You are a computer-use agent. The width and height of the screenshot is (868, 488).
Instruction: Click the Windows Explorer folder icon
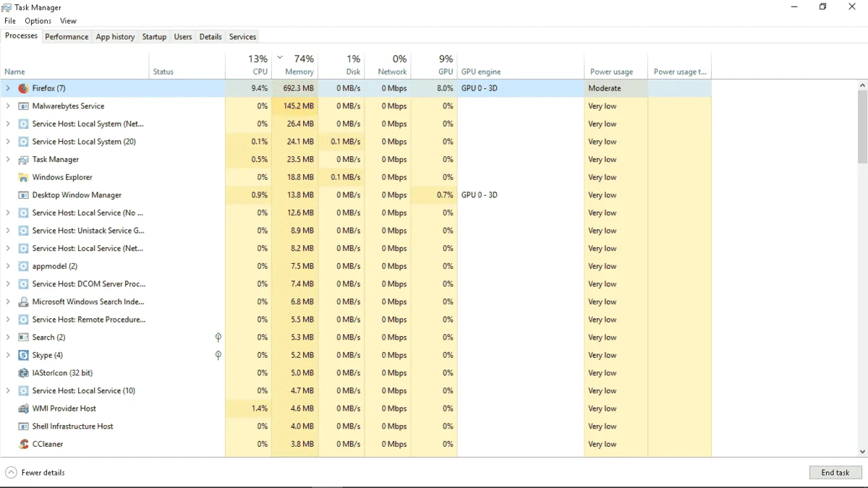[x=23, y=177]
